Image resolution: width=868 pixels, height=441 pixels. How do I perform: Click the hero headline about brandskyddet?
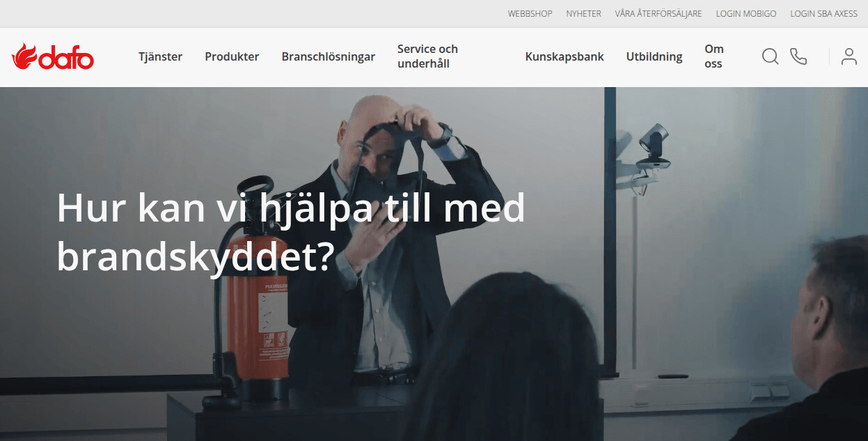tap(291, 233)
